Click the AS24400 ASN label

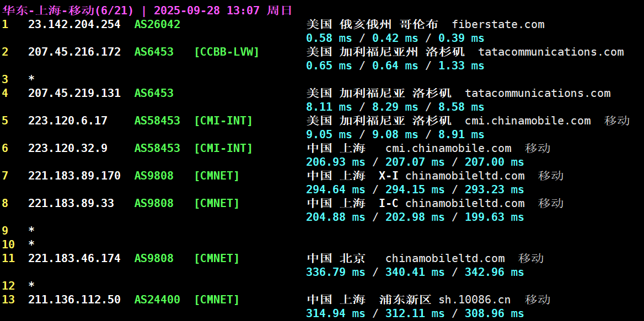(x=157, y=300)
